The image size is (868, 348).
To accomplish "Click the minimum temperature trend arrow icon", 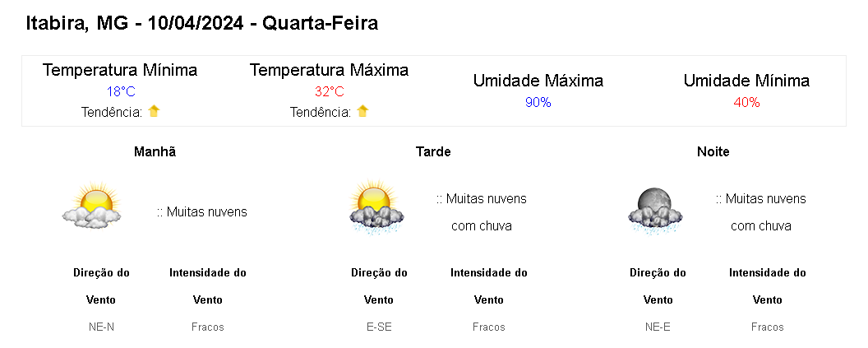I will coord(154,111).
